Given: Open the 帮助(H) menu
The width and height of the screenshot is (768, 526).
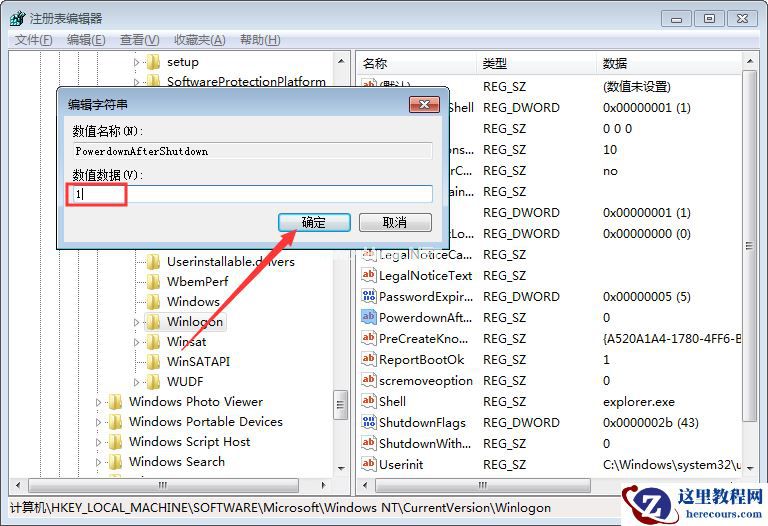Looking at the screenshot, I should pos(260,40).
